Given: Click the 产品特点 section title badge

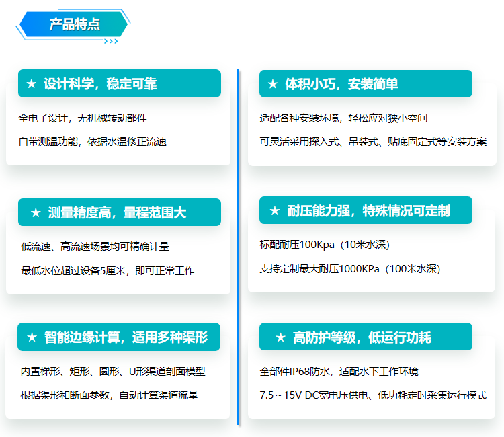Looking at the screenshot, I should 73,24.
